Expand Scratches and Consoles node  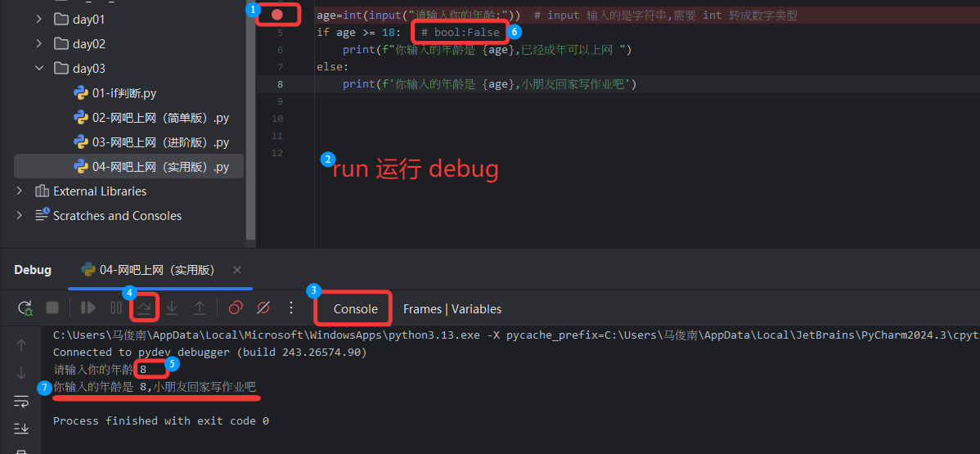pyautogui.click(x=20, y=216)
